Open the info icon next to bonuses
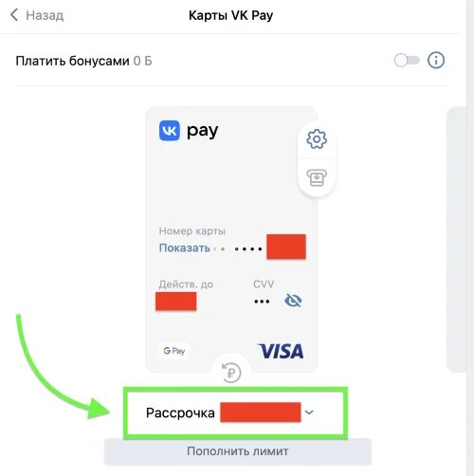 coord(436,60)
